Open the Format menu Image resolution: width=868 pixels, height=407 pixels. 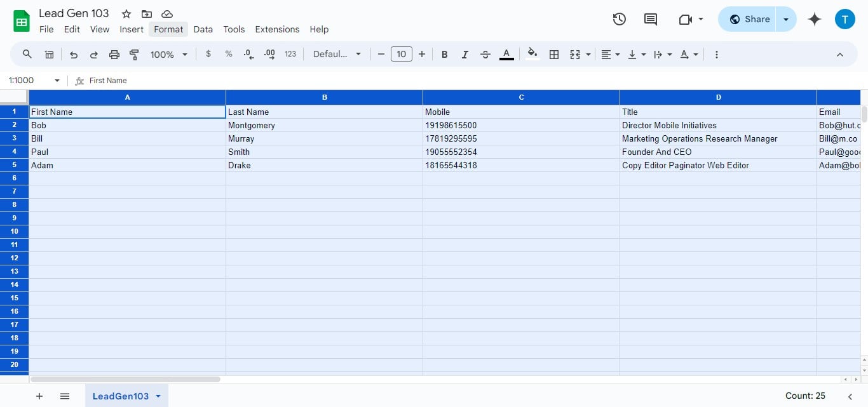[168, 29]
